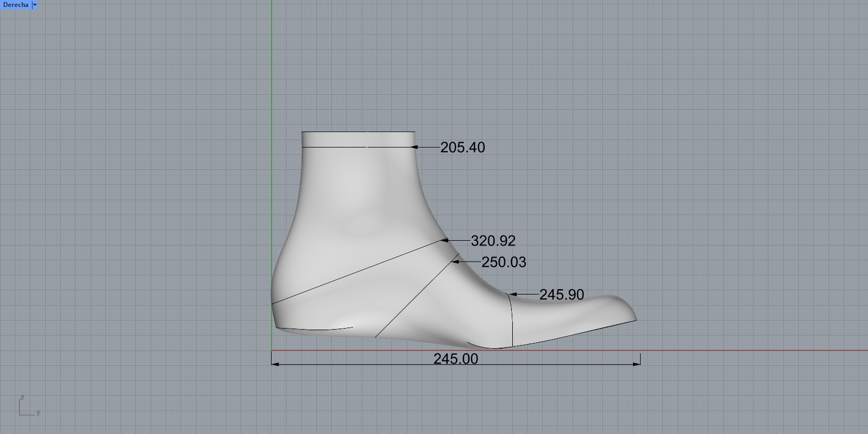
Task: Select the 245.00 length dimension text
Action: (455, 359)
